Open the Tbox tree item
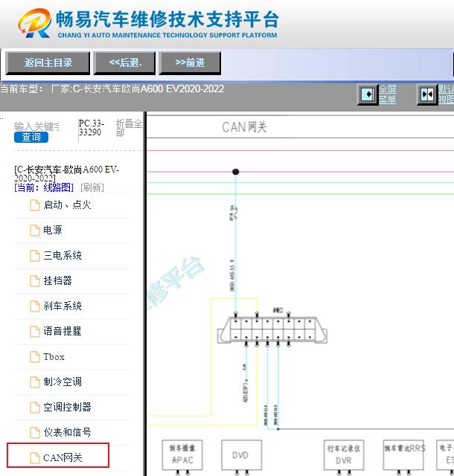This screenshot has height=476, width=454. pos(54,357)
